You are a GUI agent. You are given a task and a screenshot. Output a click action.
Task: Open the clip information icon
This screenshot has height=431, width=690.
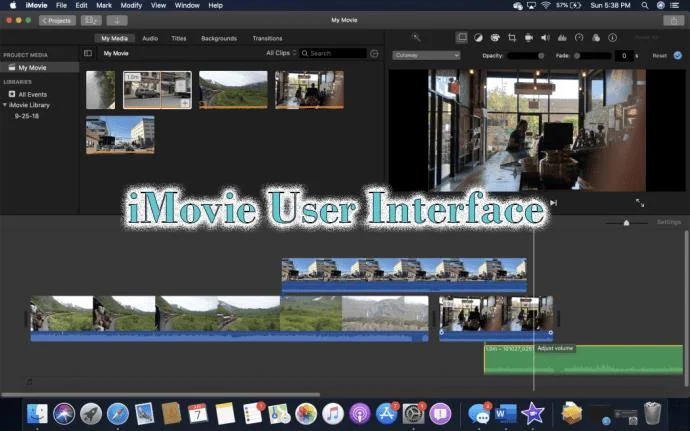613,38
